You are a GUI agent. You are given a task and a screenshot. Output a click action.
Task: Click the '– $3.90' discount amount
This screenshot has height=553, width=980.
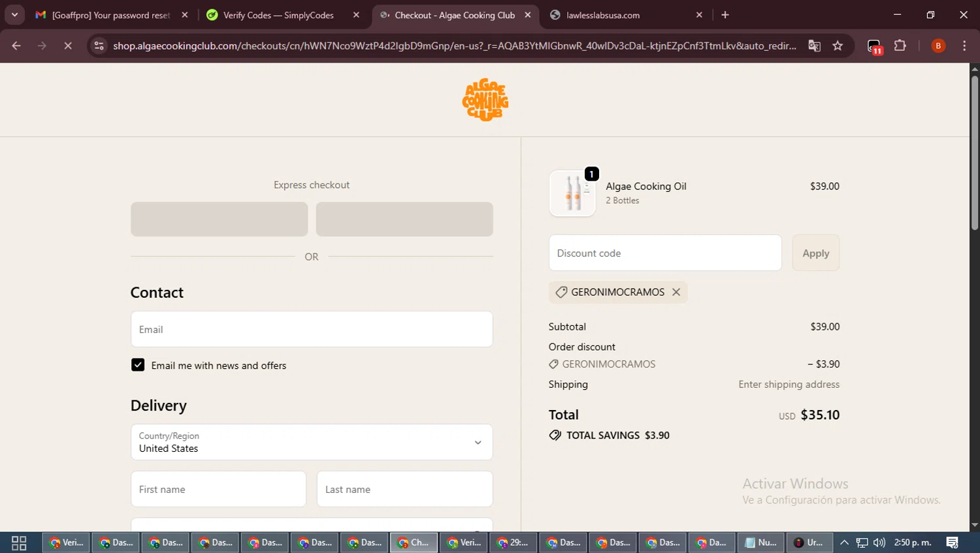824,364
